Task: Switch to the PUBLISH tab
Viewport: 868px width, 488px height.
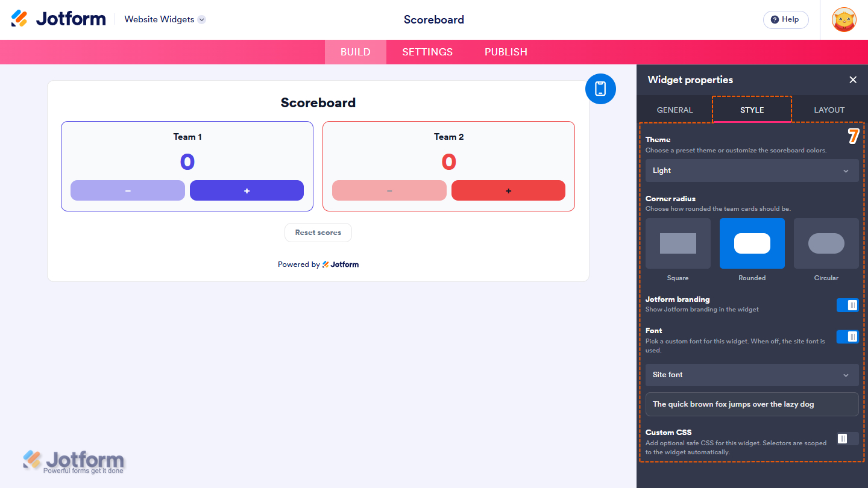Action: [x=506, y=52]
